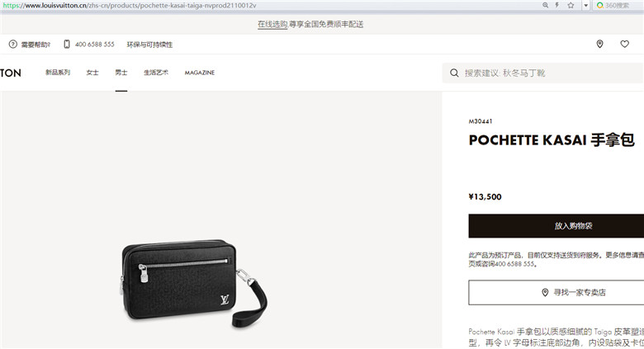Image resolution: width=644 pixels, height=349 pixels.
Task: Open the 生活艺术 menu
Action: coord(156,73)
